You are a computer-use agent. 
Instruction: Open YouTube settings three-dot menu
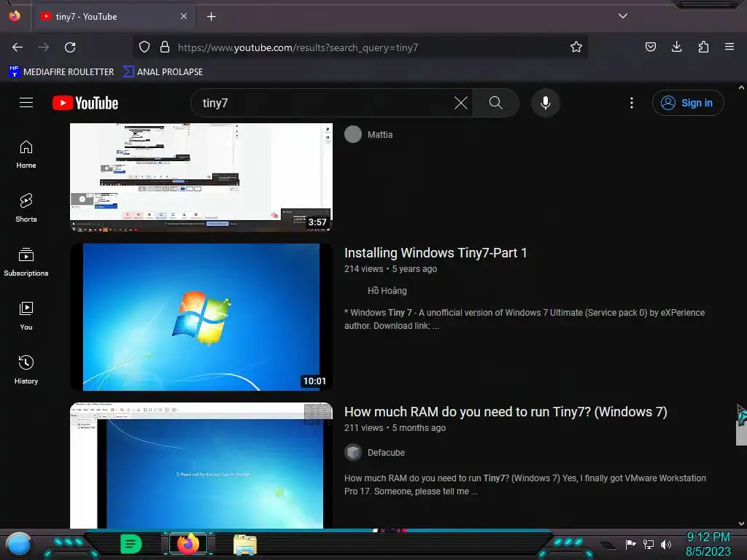tap(632, 103)
